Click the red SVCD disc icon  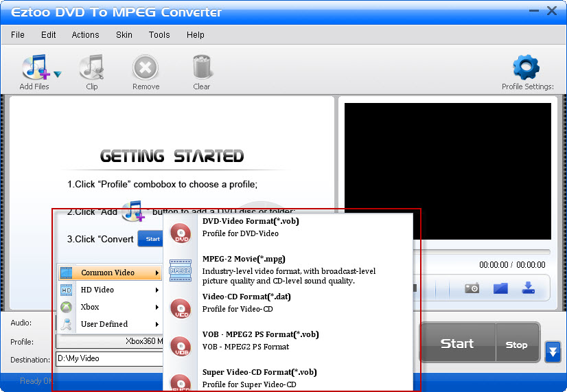click(x=181, y=382)
